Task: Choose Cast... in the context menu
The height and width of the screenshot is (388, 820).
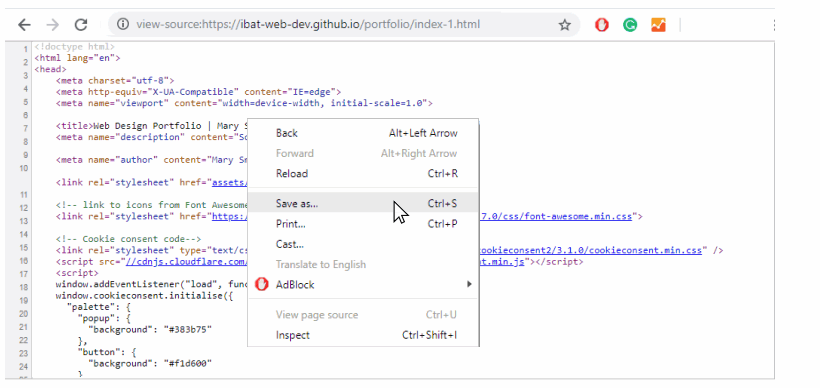Action: tap(363, 244)
